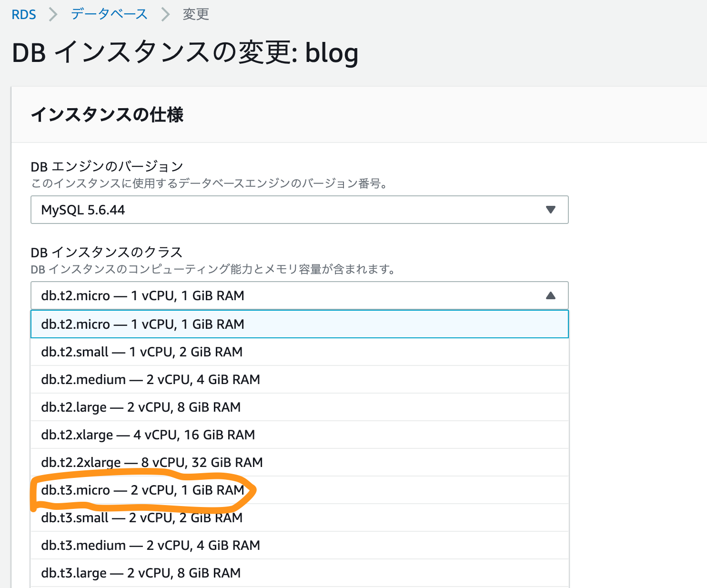Pick db.t3.small — 2 vCPU, 2 GiB
The image size is (707, 588).
pyautogui.click(x=300, y=517)
